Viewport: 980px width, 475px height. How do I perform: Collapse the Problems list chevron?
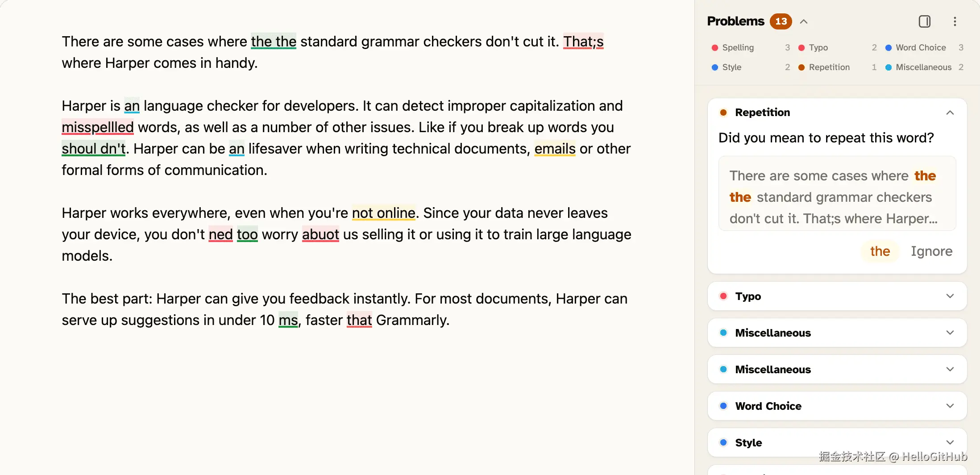804,21
